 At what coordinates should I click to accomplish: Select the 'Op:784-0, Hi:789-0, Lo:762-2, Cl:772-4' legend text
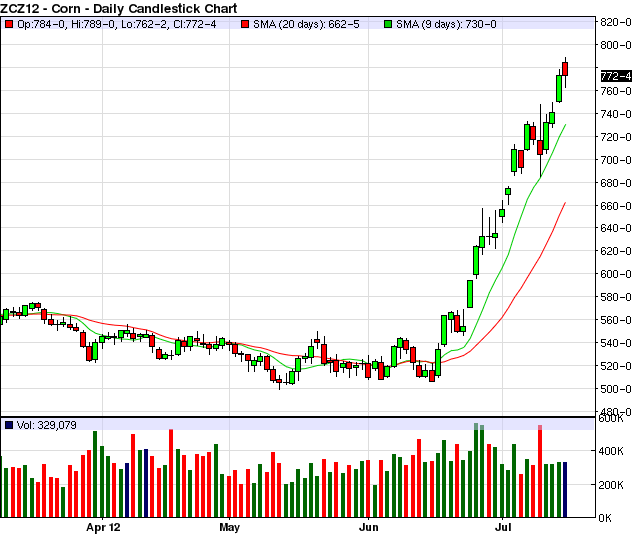[117, 24]
